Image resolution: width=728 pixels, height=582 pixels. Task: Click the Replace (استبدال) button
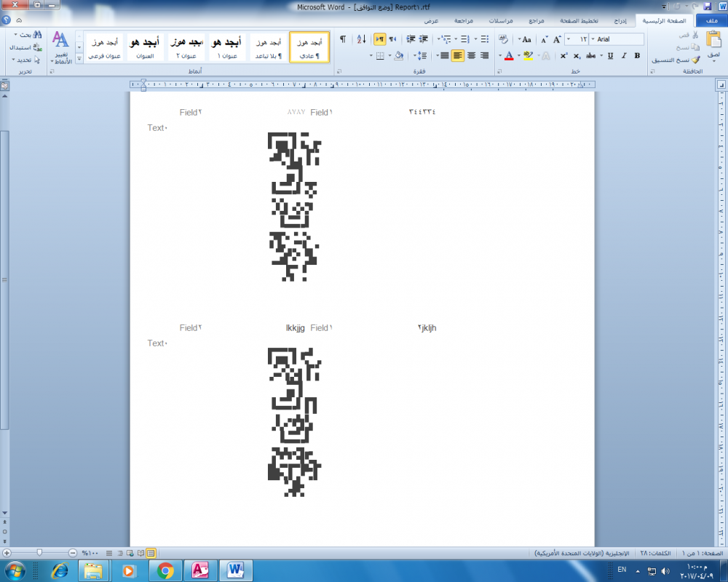pos(26,47)
